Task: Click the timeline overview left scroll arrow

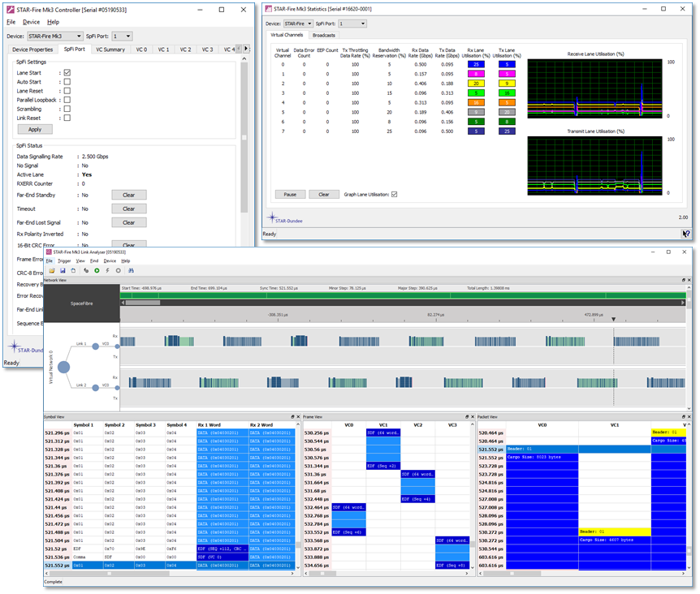Action: click(123, 303)
